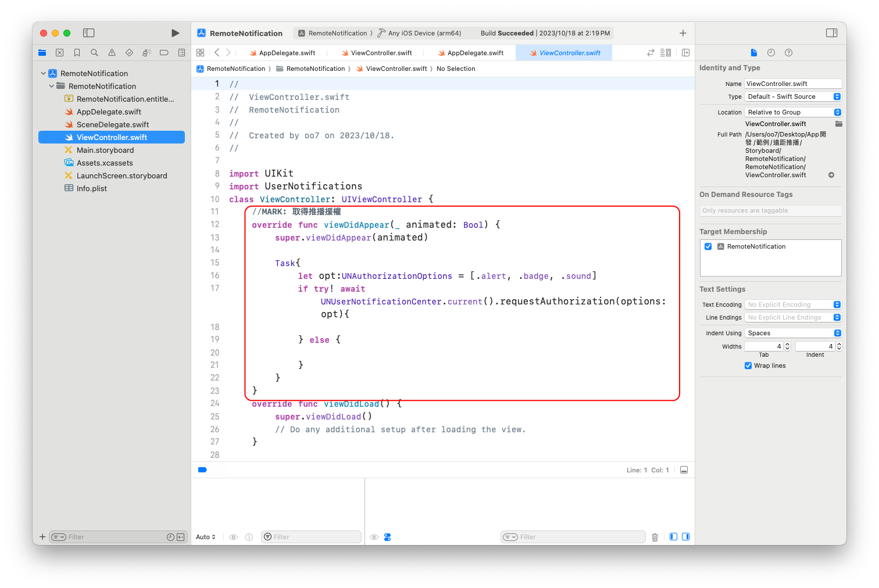The height and width of the screenshot is (588, 879).
Task: Click the Run (play) button in toolbar
Action: point(175,33)
